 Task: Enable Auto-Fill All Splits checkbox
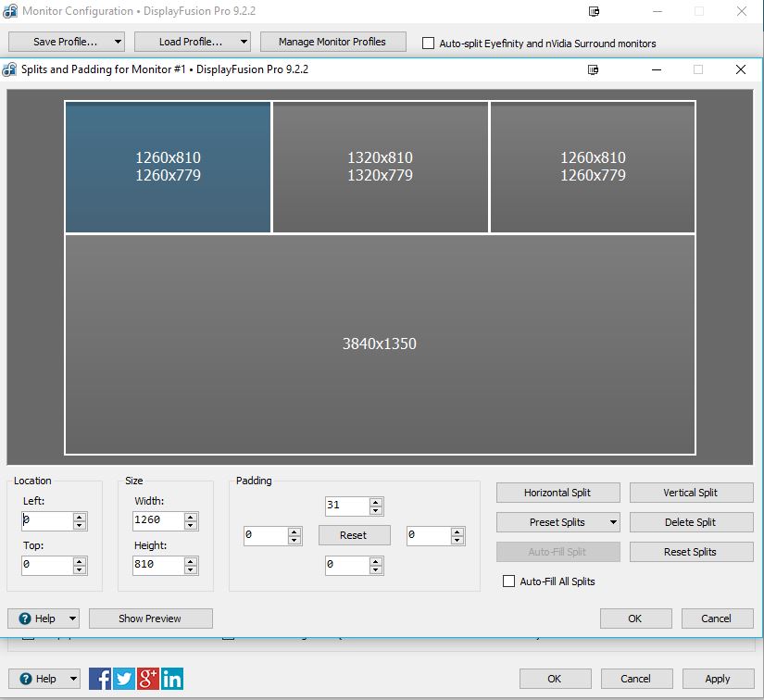[x=508, y=581]
